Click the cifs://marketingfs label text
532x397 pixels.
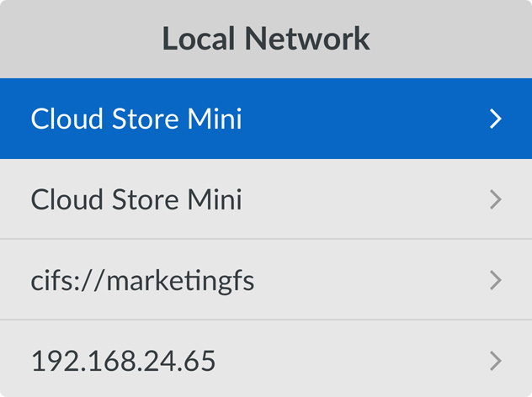click(142, 282)
